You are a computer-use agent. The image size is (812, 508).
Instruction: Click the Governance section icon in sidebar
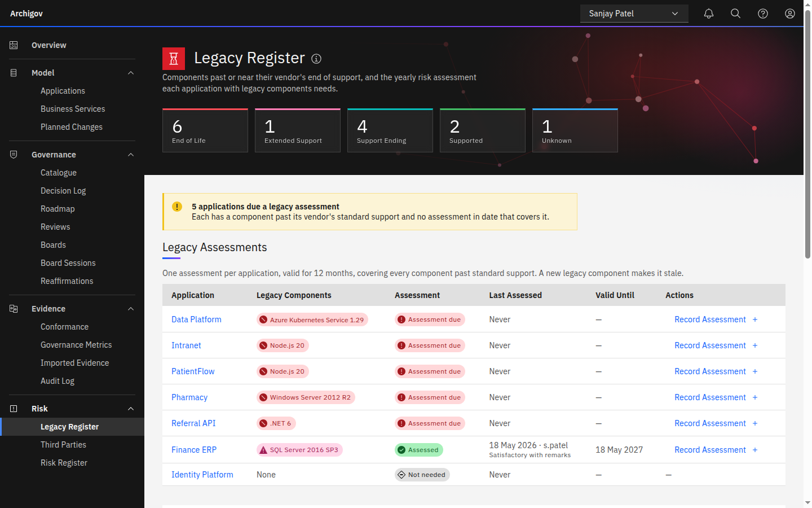coord(14,155)
